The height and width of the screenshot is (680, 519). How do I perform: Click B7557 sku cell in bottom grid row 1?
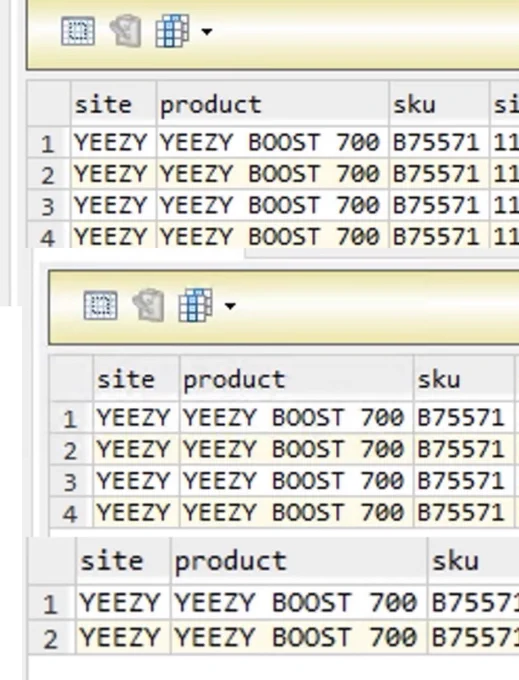[473, 602]
